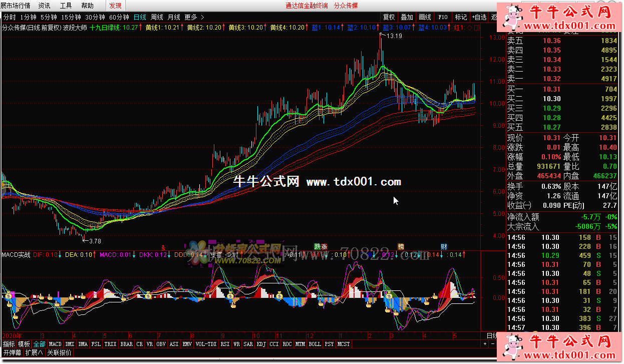Select the KDJ indicator tab

[261, 344]
